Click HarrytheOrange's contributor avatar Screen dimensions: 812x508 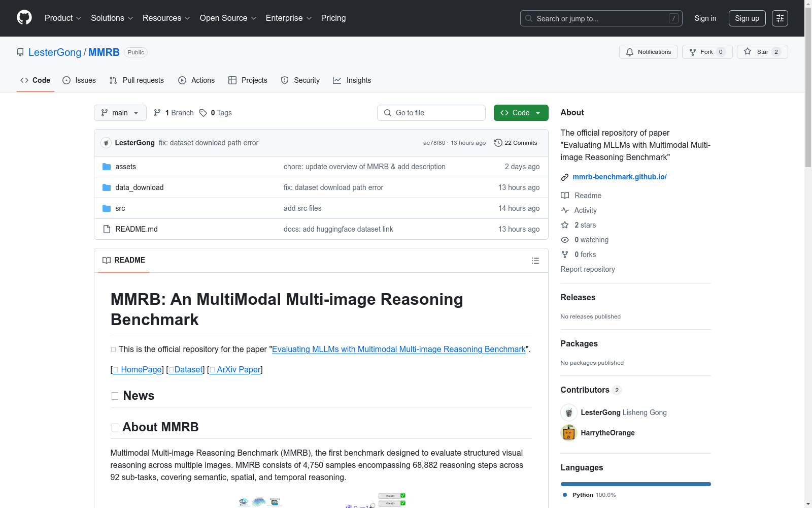[x=569, y=433]
